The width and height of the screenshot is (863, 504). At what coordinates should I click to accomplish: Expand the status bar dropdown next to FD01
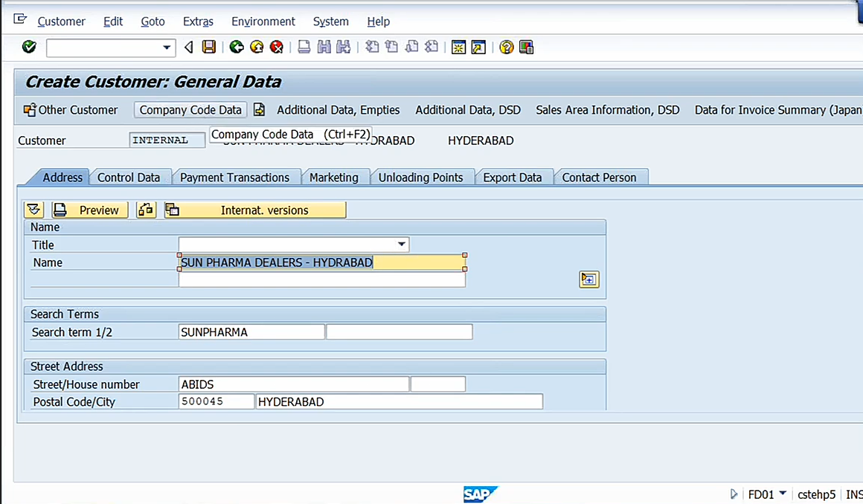click(x=783, y=493)
